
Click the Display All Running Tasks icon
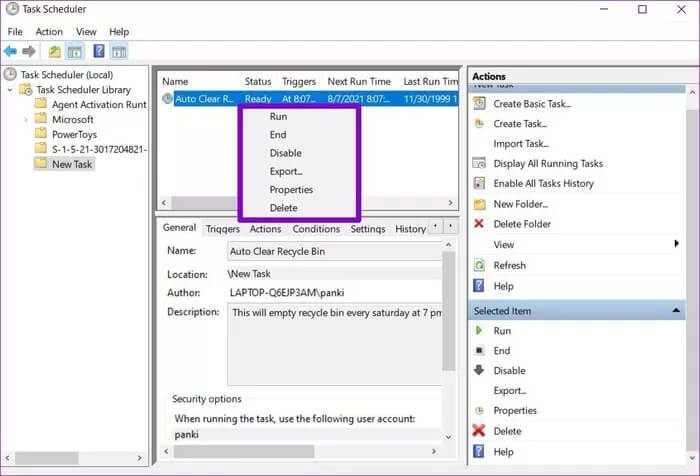click(x=479, y=163)
